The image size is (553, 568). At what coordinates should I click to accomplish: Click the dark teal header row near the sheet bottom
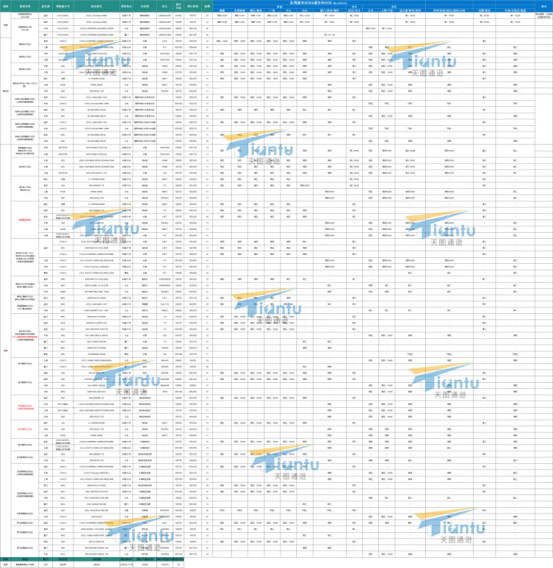92,559
